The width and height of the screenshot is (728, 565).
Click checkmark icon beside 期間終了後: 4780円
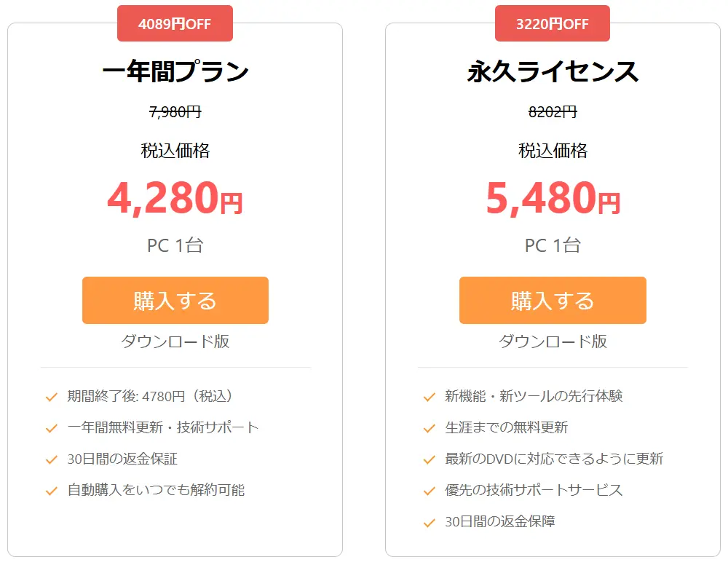tap(52, 397)
